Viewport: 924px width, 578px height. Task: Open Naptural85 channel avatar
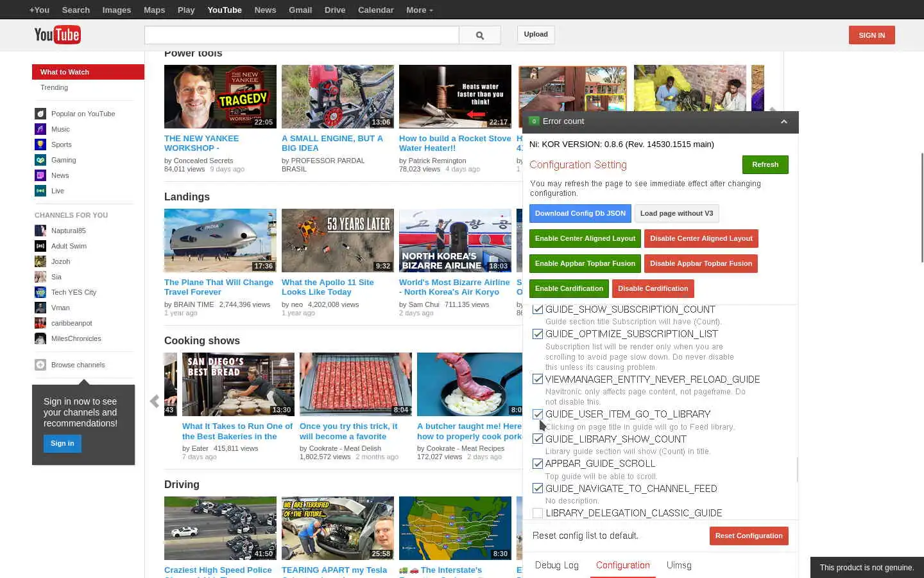click(40, 231)
